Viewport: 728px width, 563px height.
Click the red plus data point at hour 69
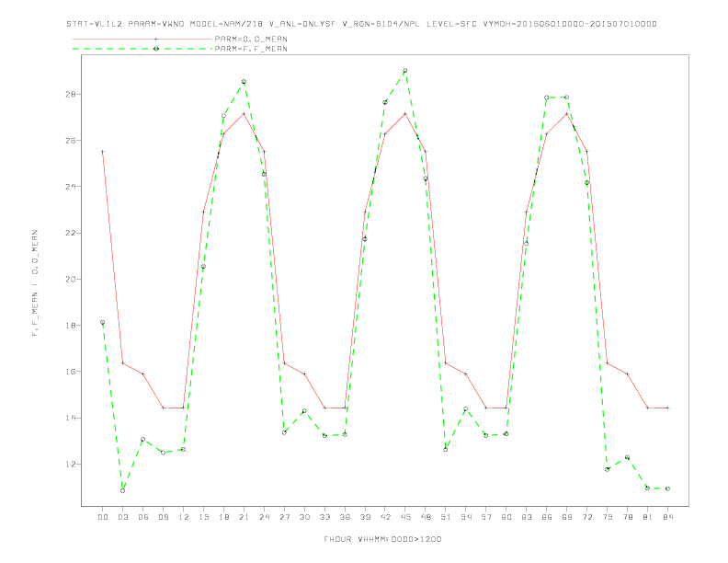[x=567, y=114]
